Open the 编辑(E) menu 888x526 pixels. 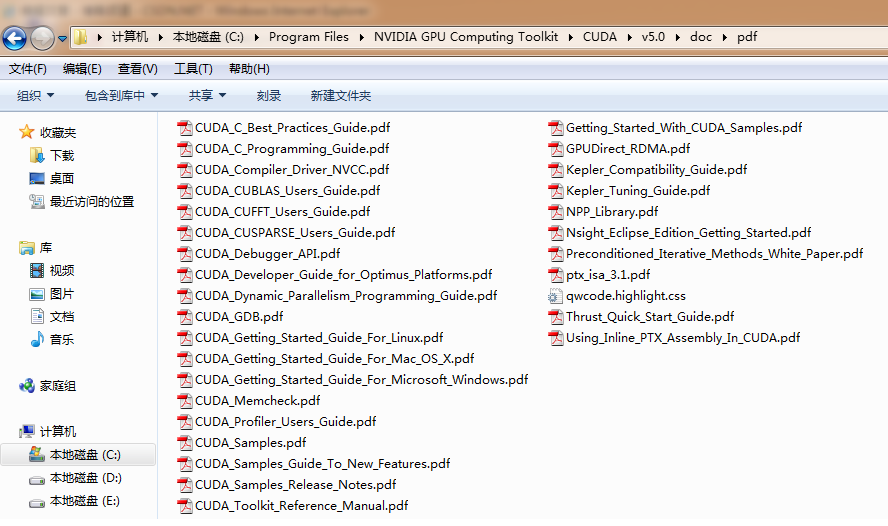82,69
